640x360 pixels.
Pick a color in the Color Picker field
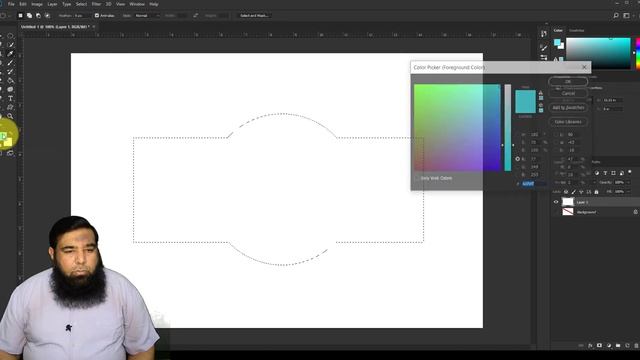coord(457,127)
